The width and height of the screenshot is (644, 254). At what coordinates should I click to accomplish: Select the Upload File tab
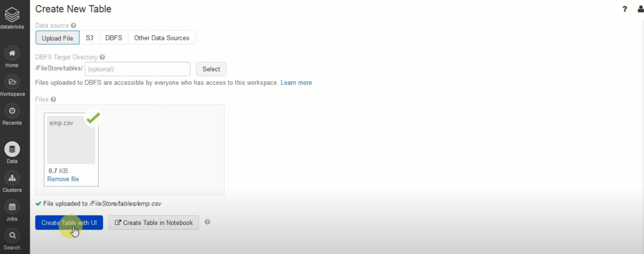58,38
